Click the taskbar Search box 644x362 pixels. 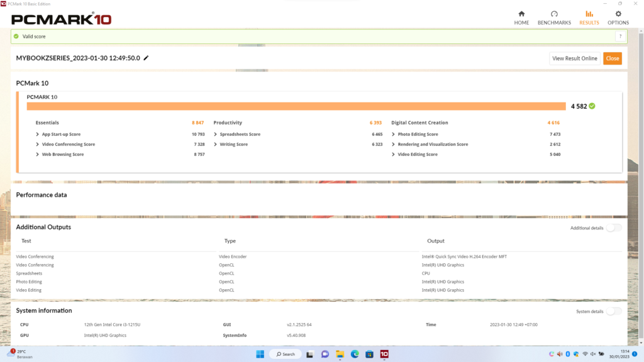click(286, 354)
